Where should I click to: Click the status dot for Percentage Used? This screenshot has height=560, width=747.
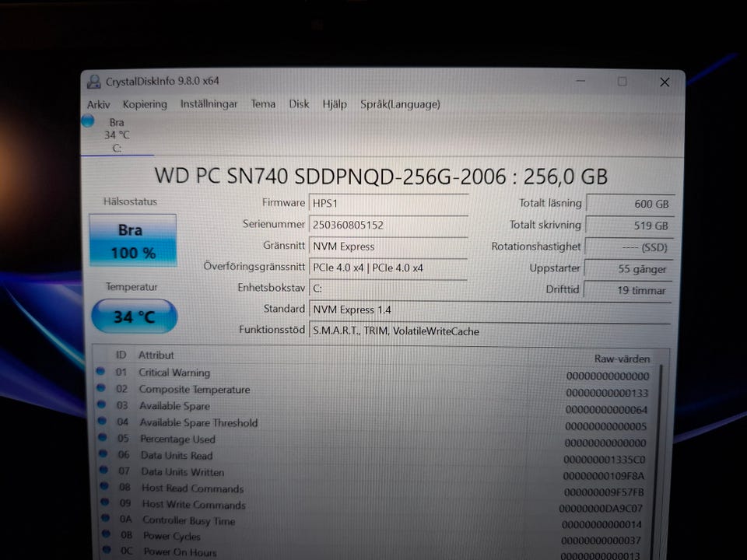coord(103,437)
